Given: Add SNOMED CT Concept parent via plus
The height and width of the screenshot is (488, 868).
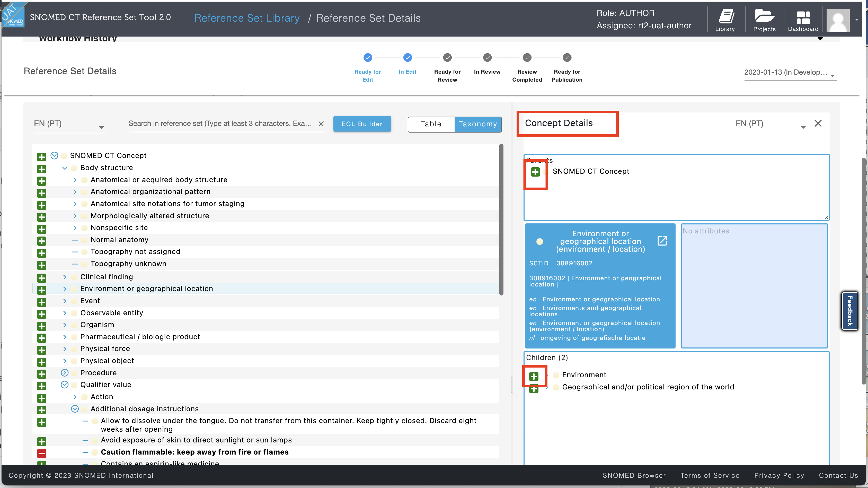Looking at the screenshot, I should tap(535, 172).
